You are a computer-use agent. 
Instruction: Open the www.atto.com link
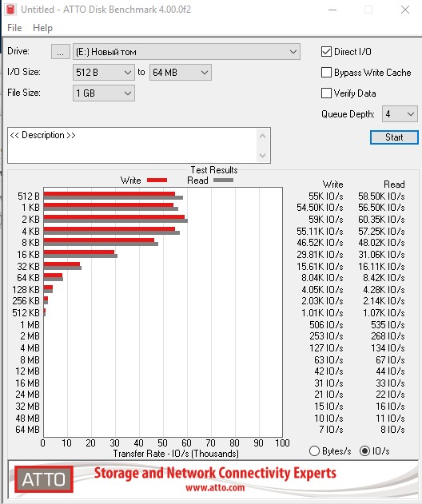point(215,487)
